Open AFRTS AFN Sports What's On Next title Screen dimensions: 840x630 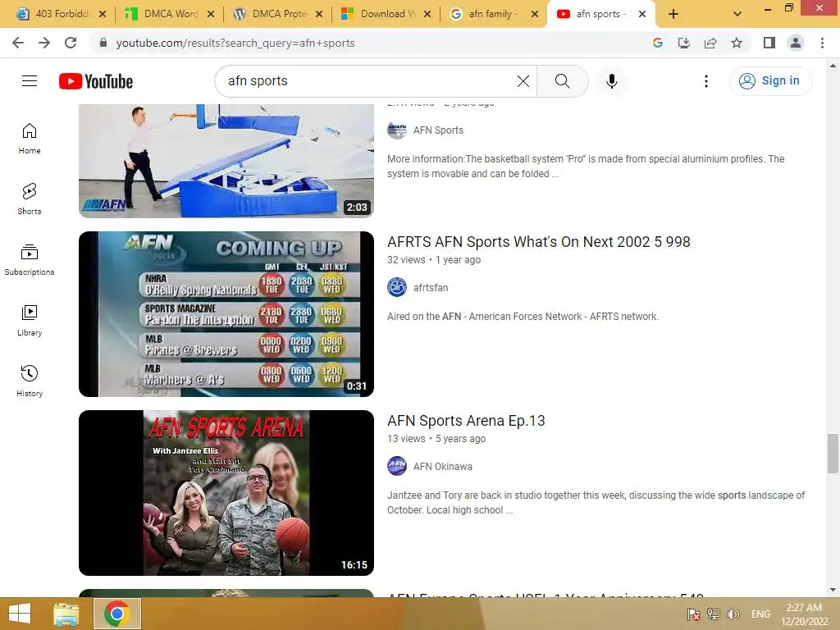point(538,242)
